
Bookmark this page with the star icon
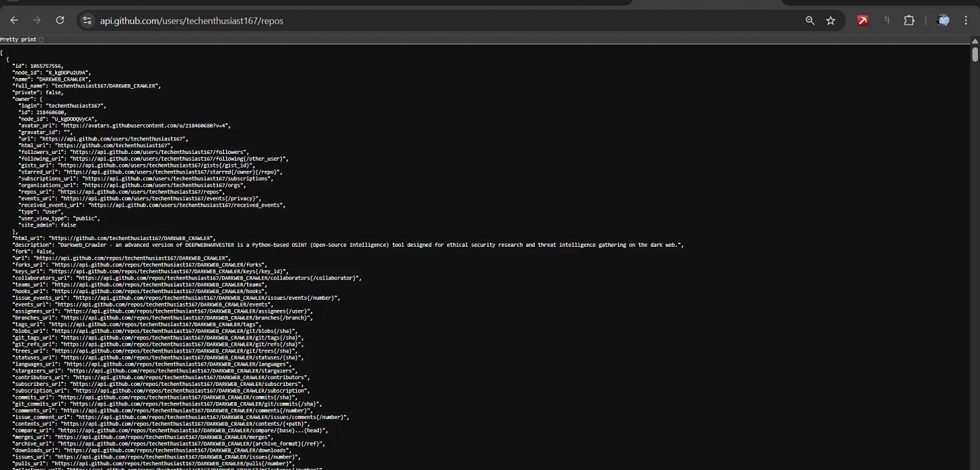pyautogui.click(x=831, y=21)
